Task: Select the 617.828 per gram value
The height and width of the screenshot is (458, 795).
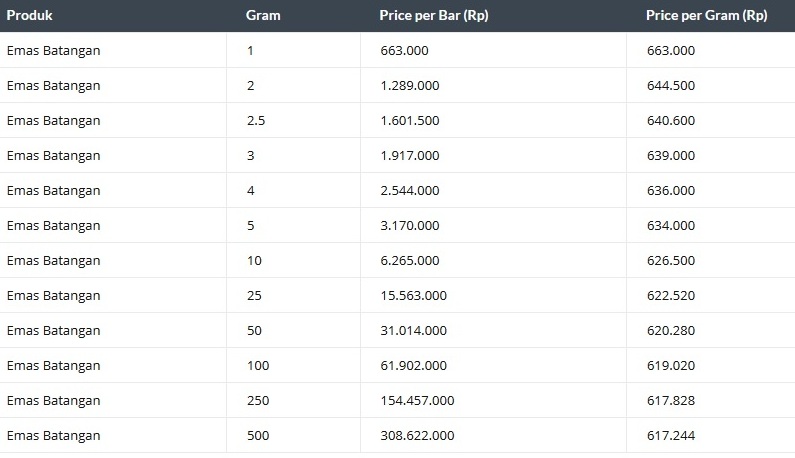Action: pos(671,401)
